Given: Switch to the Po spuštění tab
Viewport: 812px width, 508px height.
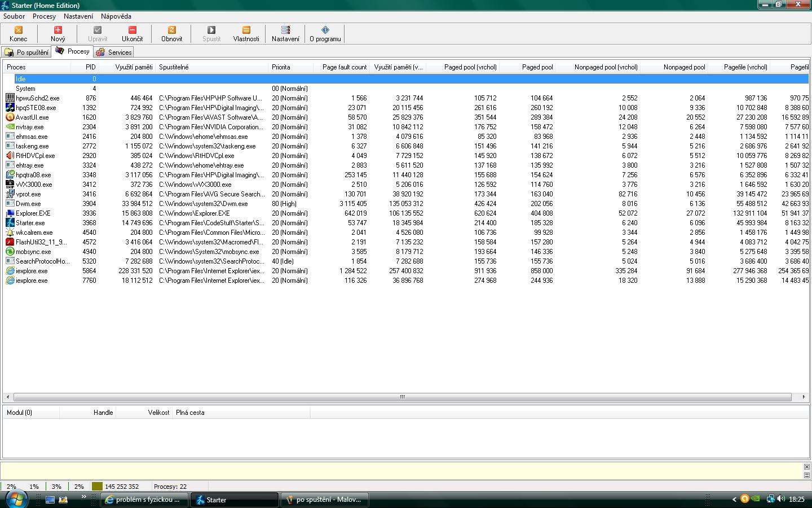Looking at the screenshot, I should point(27,52).
